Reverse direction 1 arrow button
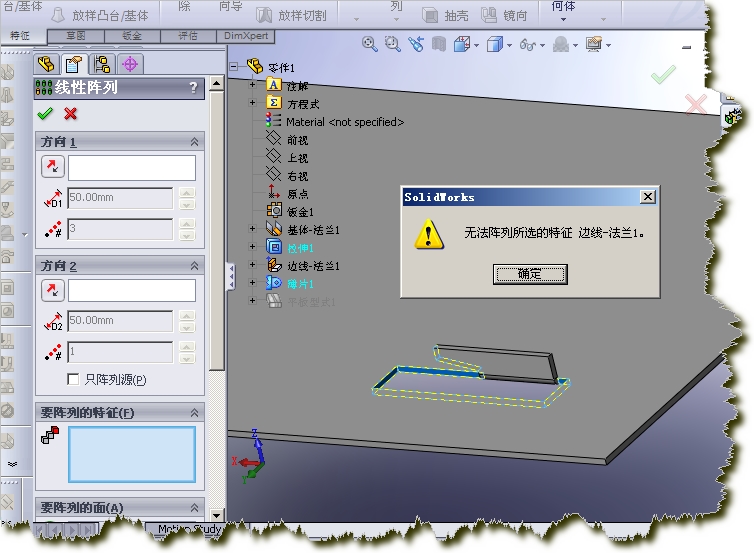The image size is (754, 553). click(x=52, y=167)
